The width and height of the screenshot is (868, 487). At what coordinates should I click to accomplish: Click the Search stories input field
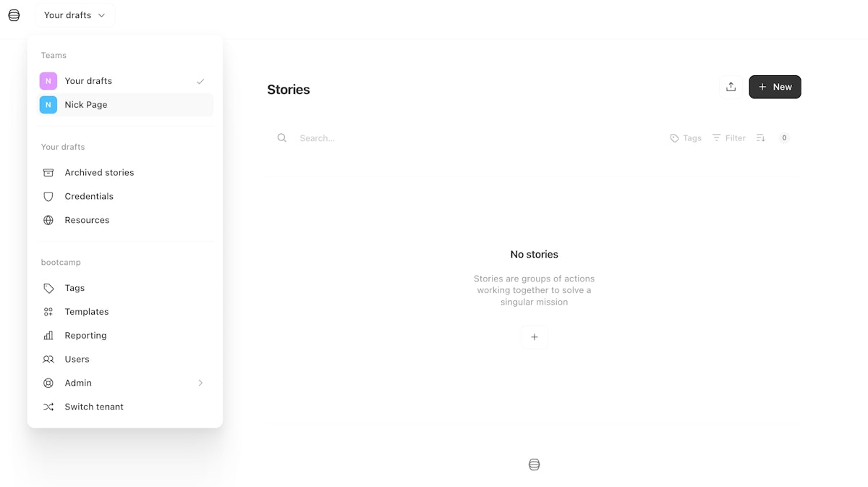(477, 138)
